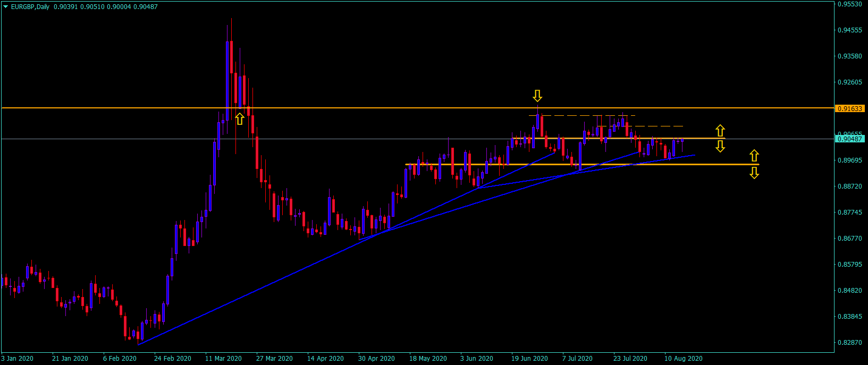Image resolution: width=868 pixels, height=365 pixels.
Task: Click the 3 Jun 2020 date label
Action: (x=477, y=359)
